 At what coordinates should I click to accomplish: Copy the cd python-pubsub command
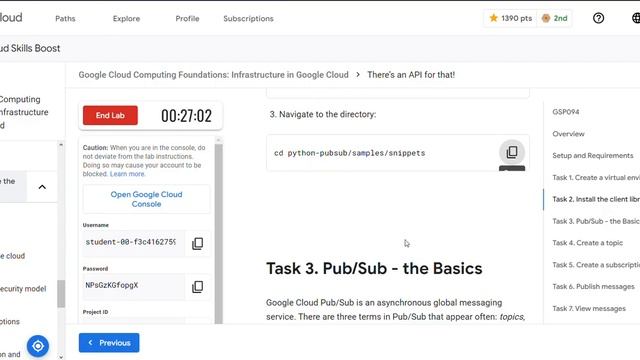(512, 152)
